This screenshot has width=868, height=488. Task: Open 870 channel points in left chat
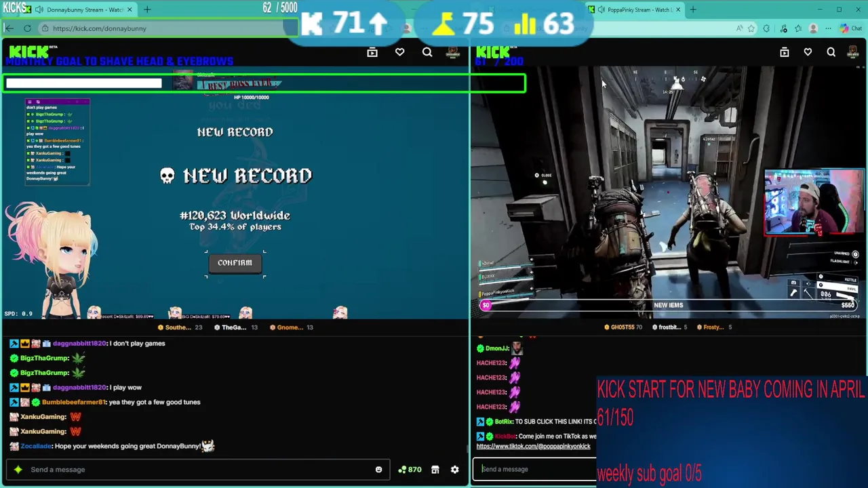pyautogui.click(x=410, y=469)
